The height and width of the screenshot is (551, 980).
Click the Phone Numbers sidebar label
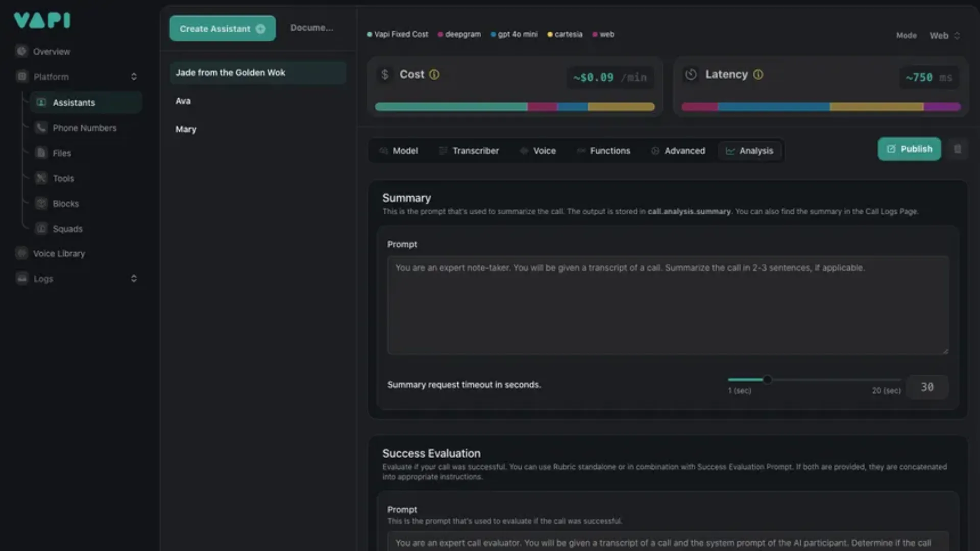click(x=85, y=128)
